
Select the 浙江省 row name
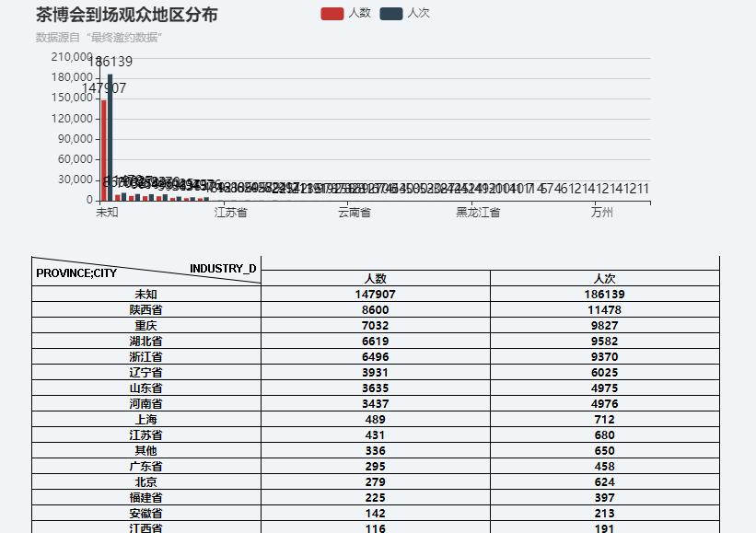coord(146,356)
